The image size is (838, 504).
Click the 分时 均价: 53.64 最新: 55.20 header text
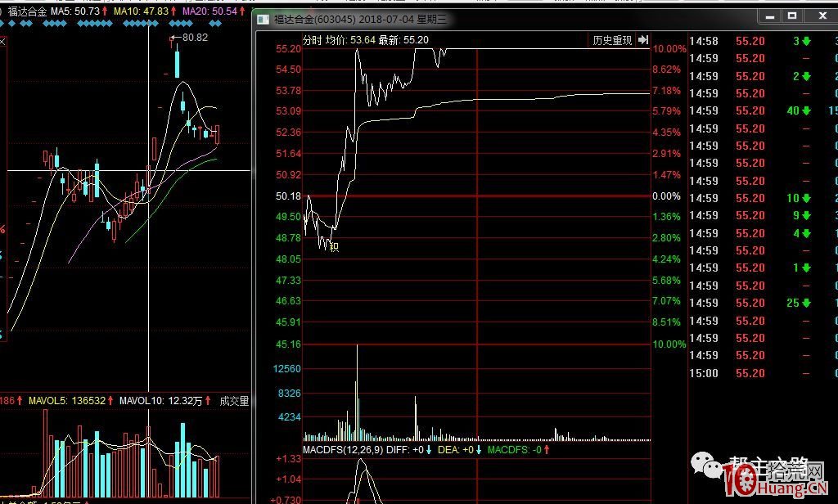366,40
